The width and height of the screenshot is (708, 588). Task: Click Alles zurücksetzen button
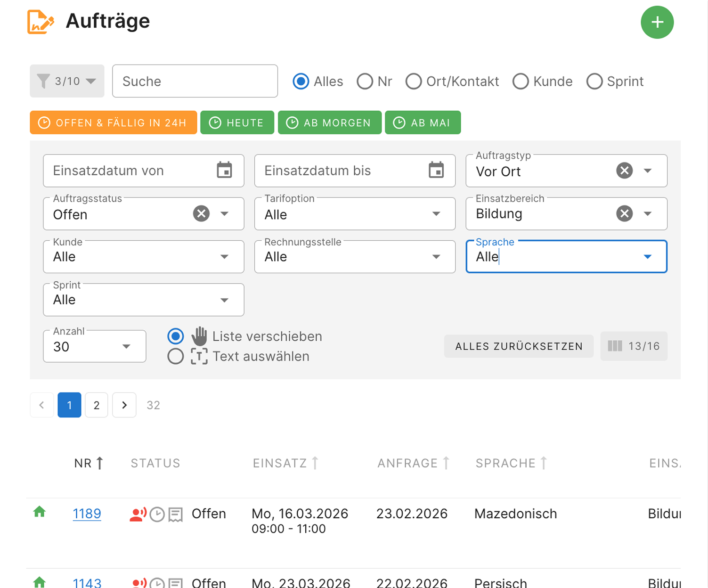[x=519, y=346]
